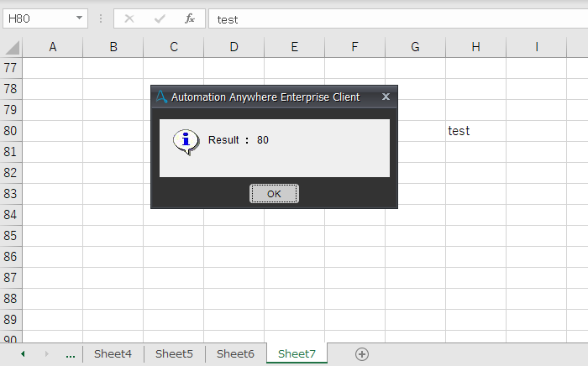
Task: Close the Automation Anywhere Enterprise Client dialog
Action: (x=386, y=97)
